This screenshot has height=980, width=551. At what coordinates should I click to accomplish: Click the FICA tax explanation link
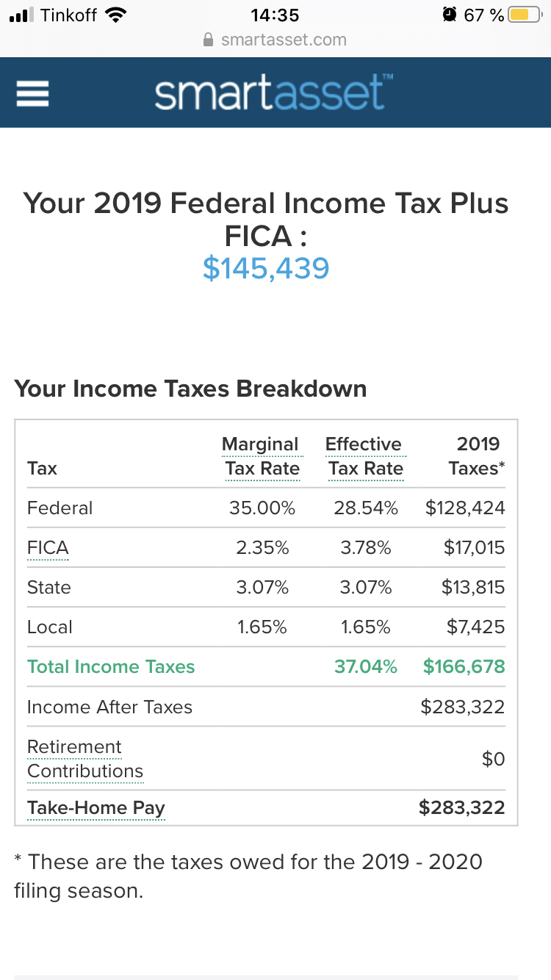[x=48, y=548]
